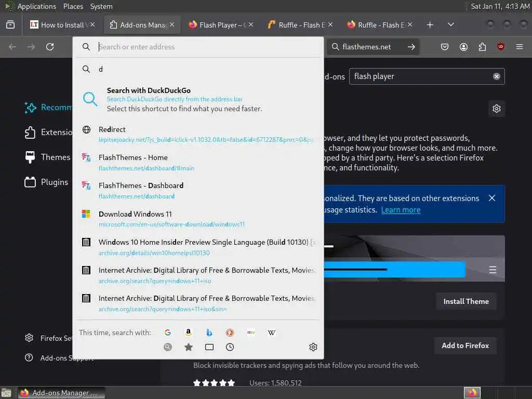
Task: Click the Install Theme button
Action: (x=466, y=301)
